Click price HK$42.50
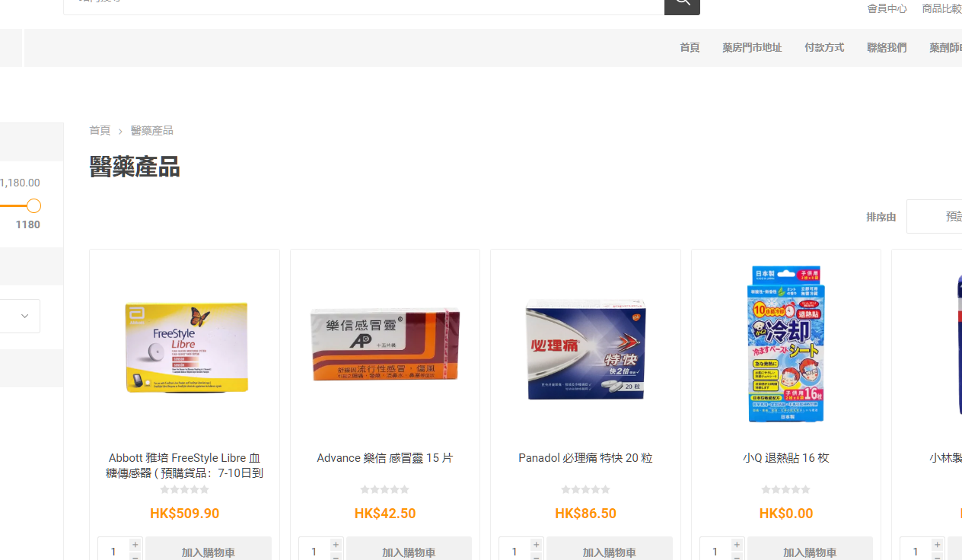 [x=385, y=514]
